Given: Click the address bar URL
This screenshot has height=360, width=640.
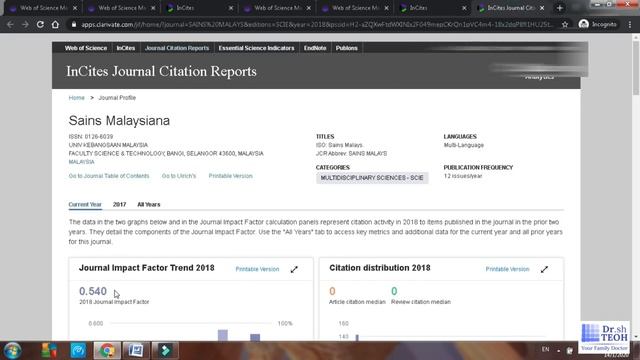Looking at the screenshot, I should [316, 24].
